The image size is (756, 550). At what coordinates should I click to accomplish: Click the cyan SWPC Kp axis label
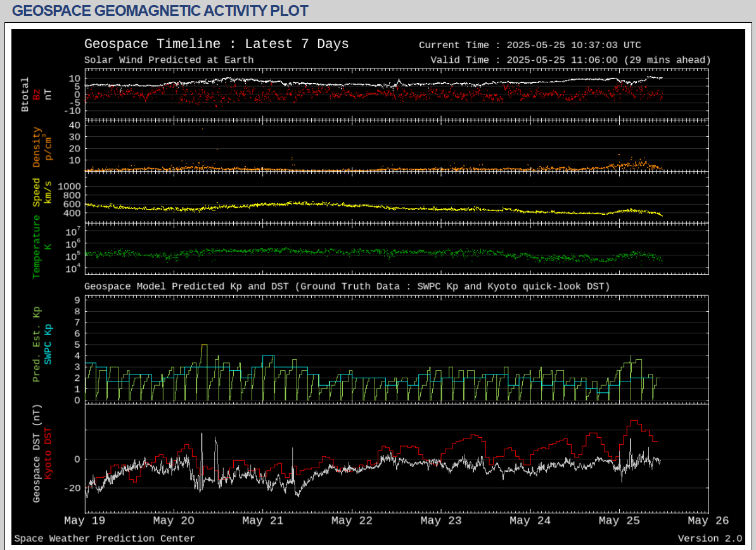click(48, 344)
